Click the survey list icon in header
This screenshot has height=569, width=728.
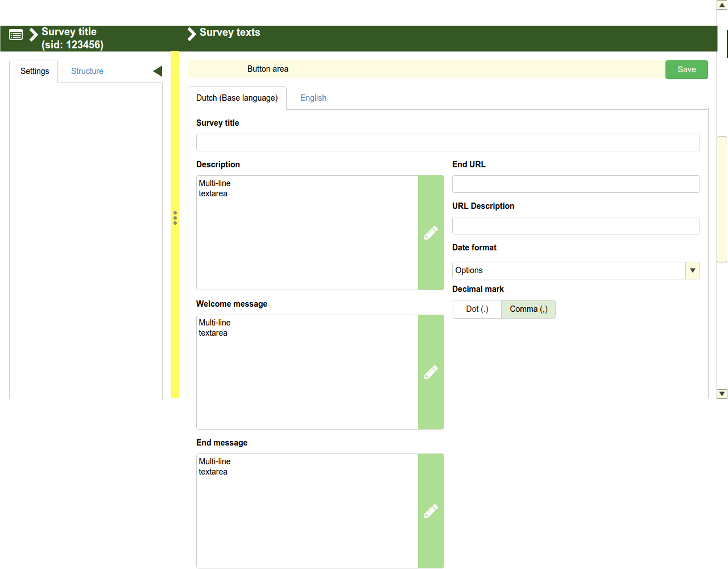pos(16,35)
